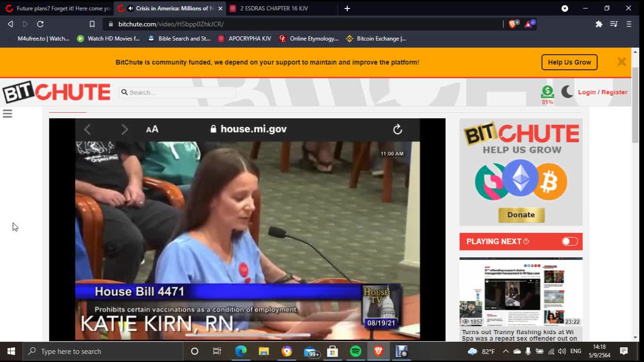Go back with the browser back arrow
Viewport: 644px width, 362px height.
pyautogui.click(x=10, y=24)
